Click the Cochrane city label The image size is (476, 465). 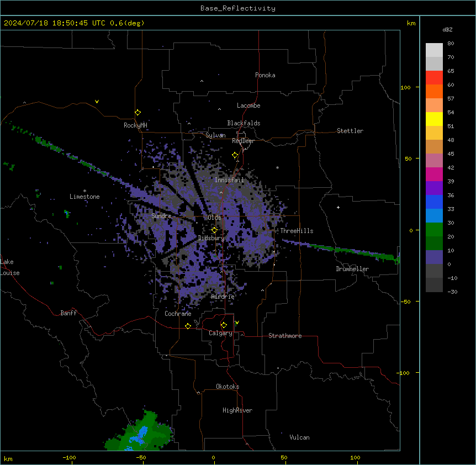pos(178,314)
